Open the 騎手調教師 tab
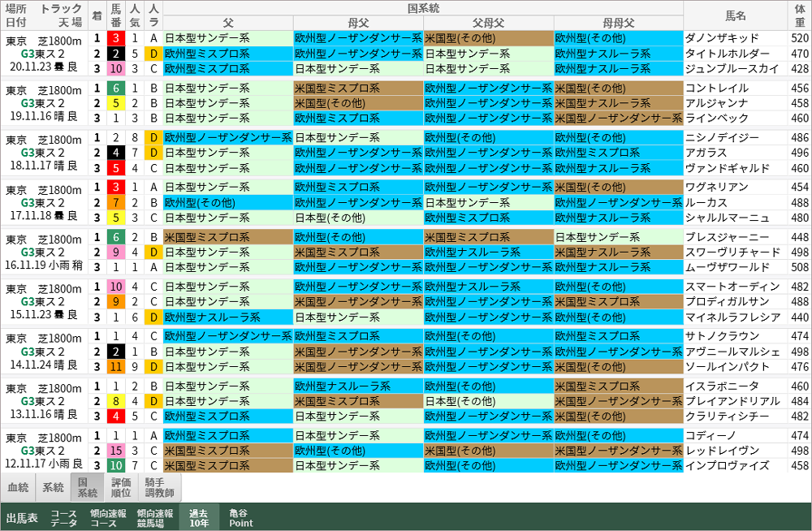The image size is (812, 531). click(160, 487)
